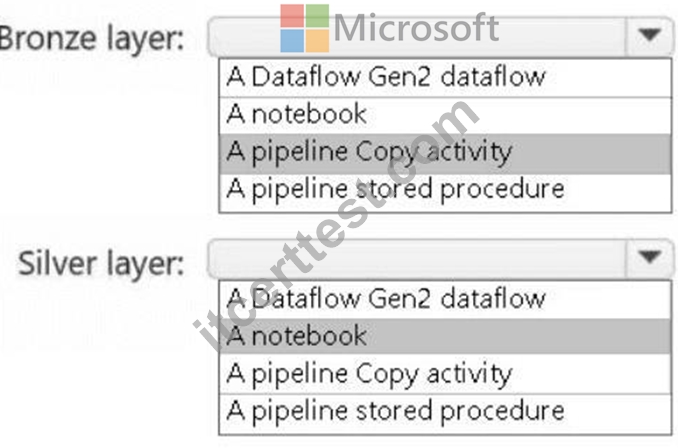Open the Bronze layer dropdown arrow
Image resolution: width=678 pixels, height=448 pixels.
coord(650,36)
